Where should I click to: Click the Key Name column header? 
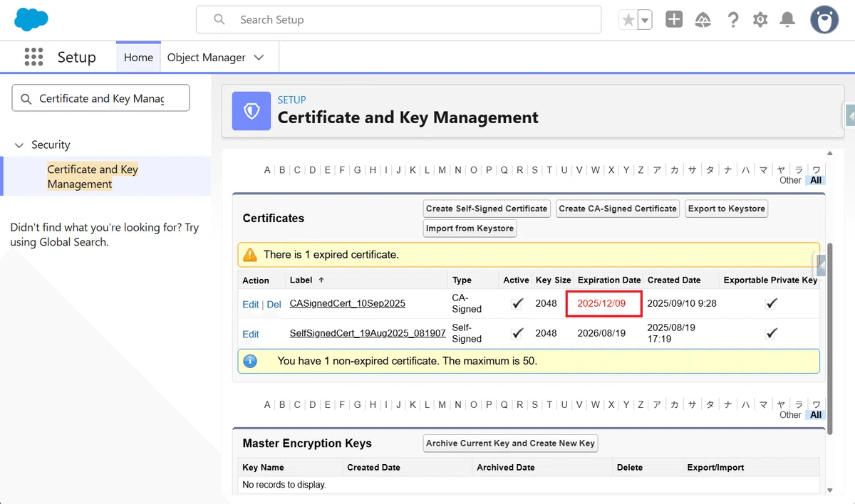pyautogui.click(x=263, y=468)
